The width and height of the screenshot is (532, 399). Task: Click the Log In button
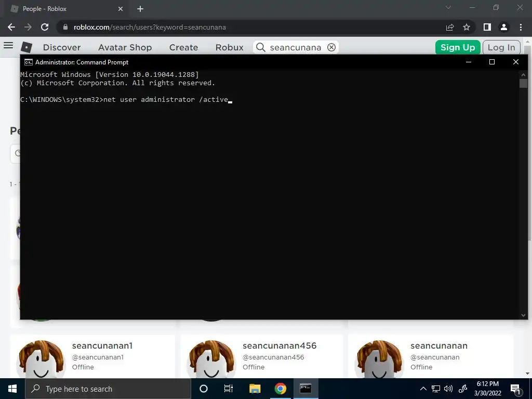[501, 47]
